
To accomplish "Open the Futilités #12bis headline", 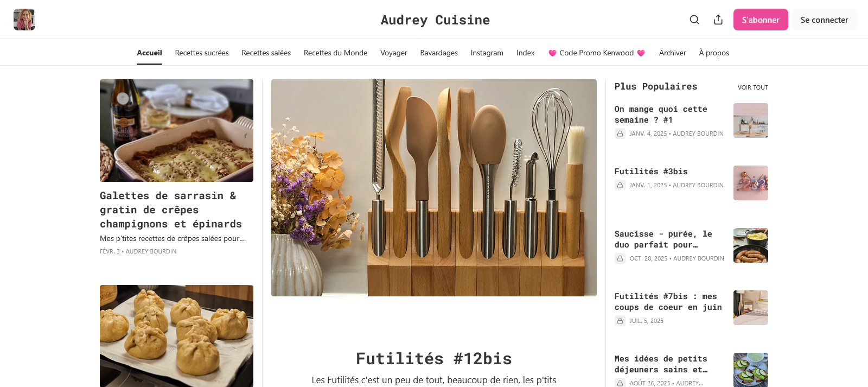I will pos(434,358).
